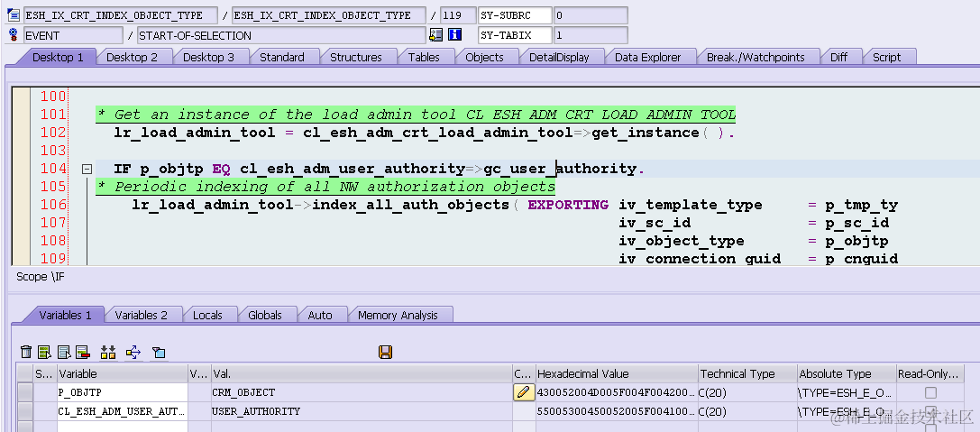Click the Val. column header
Screen dimensions: 980x432
tap(362, 374)
